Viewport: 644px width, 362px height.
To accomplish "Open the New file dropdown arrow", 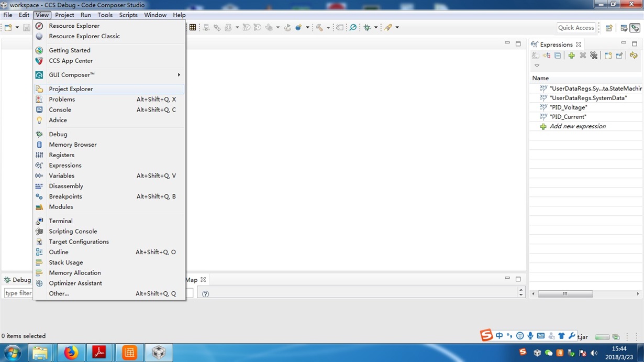I will (17, 27).
